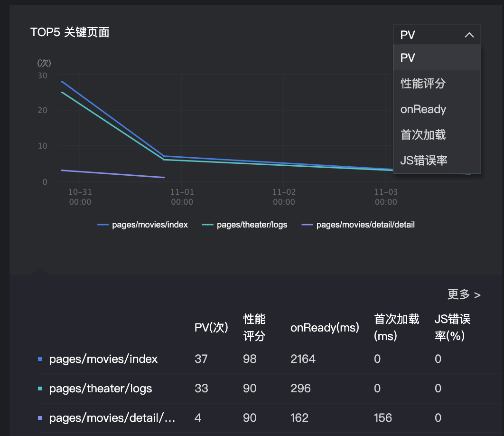
Task: Toggle pages/movies/index legend series
Action: (x=143, y=225)
